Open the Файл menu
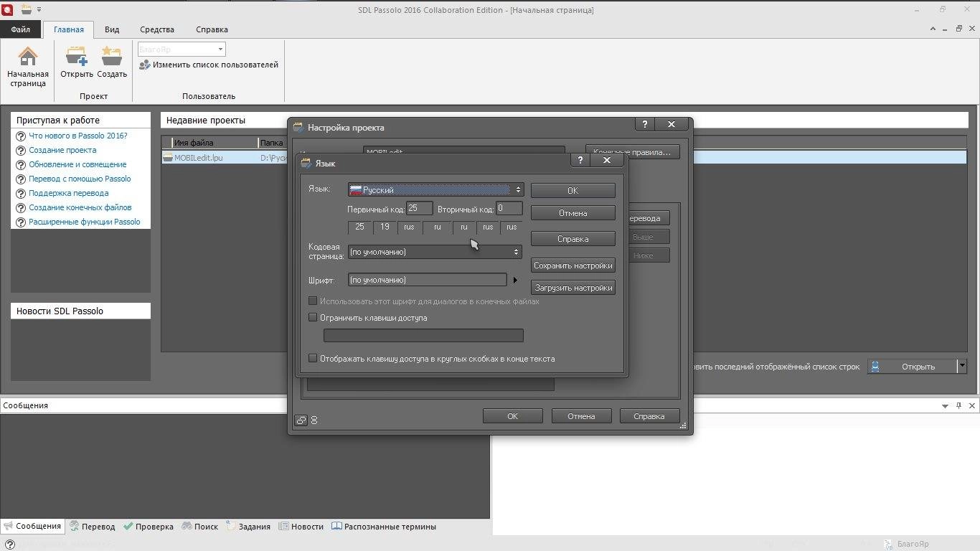The height and width of the screenshot is (551, 980). pos(21,29)
